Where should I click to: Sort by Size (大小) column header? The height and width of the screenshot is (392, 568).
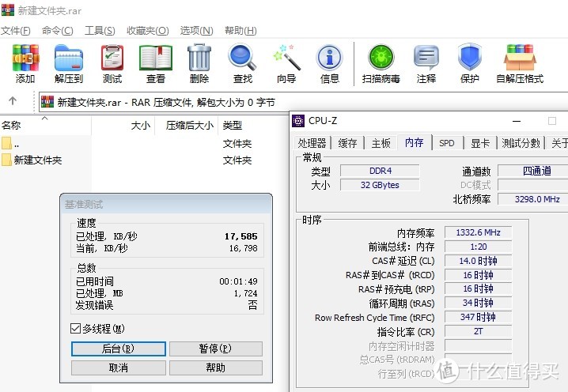click(x=123, y=126)
